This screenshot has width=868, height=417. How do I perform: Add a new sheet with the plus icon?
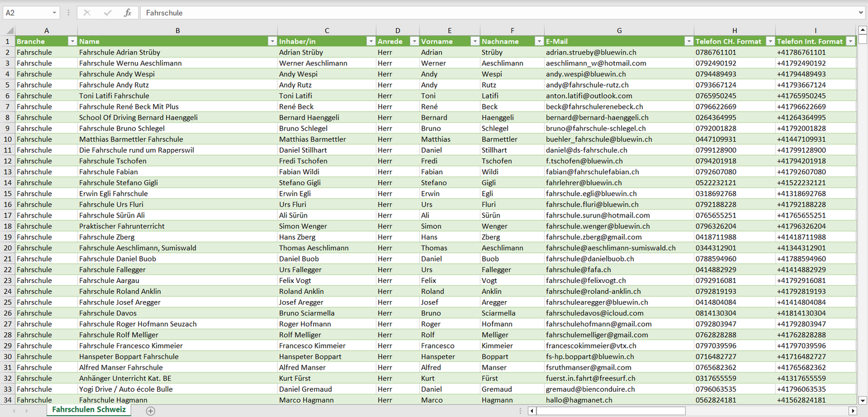point(151,411)
